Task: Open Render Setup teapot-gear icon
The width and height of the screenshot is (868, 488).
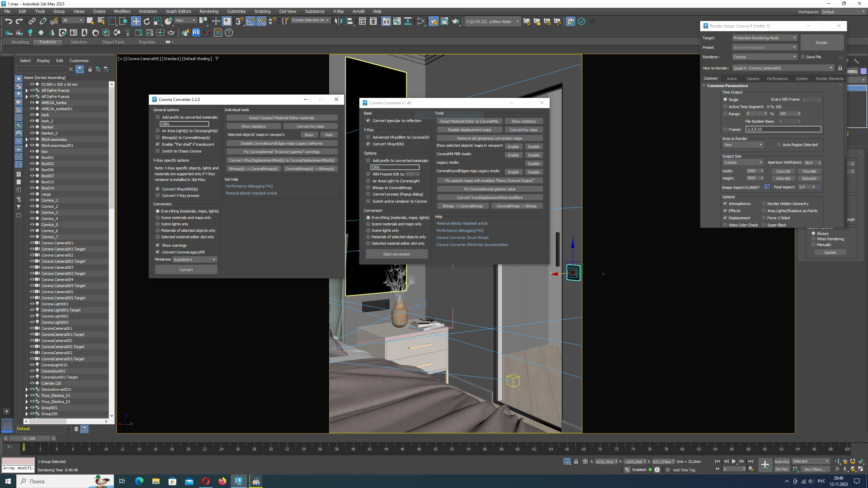Action: (434, 21)
